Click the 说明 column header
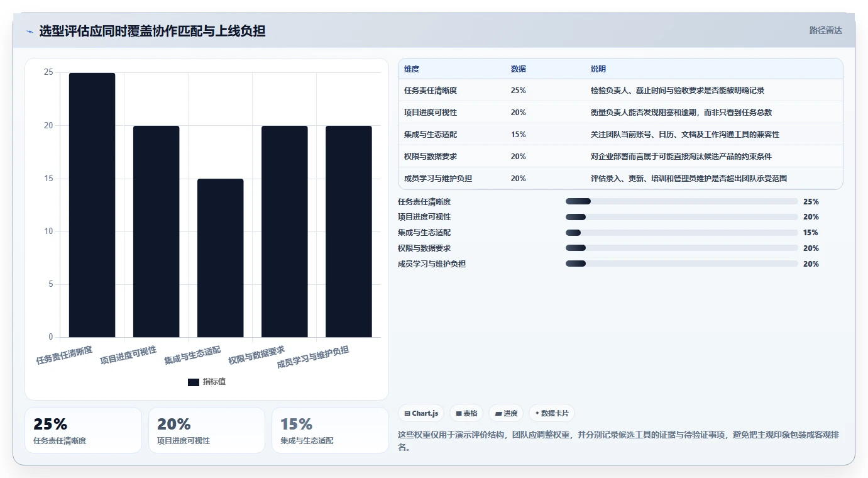868x478 pixels. 598,69
